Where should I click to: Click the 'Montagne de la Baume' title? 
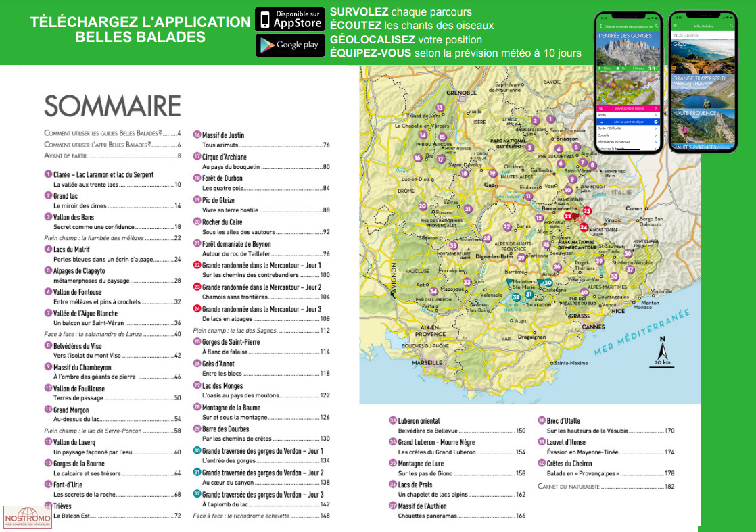click(231, 408)
